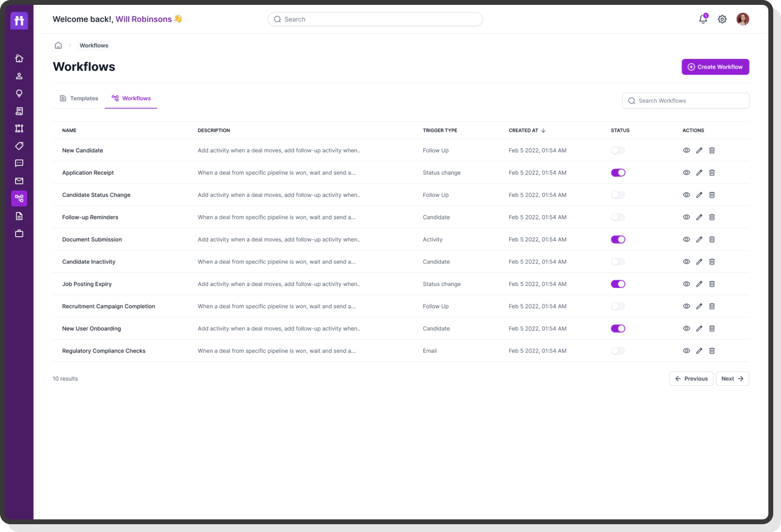Switch to the Templates tab

tap(79, 98)
